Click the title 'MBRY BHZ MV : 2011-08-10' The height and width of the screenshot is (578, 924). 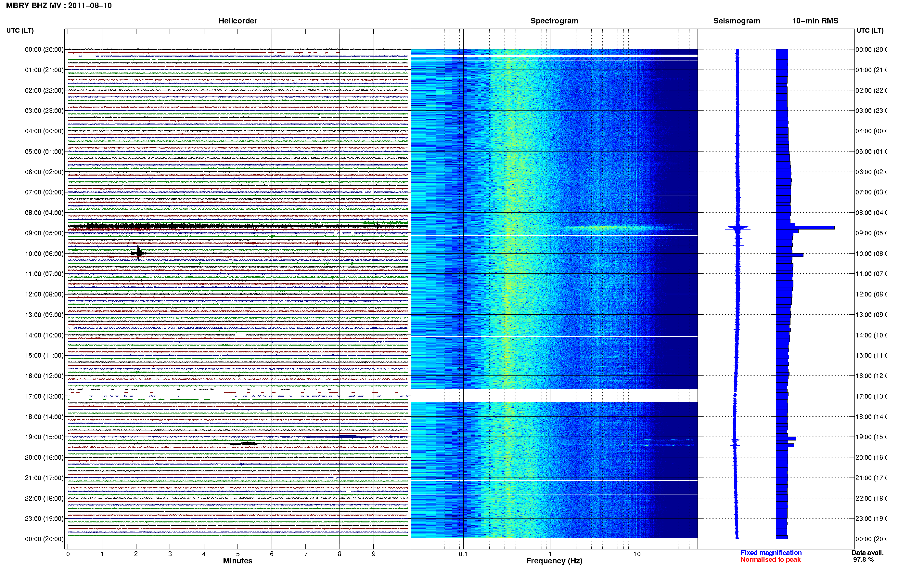59,6
